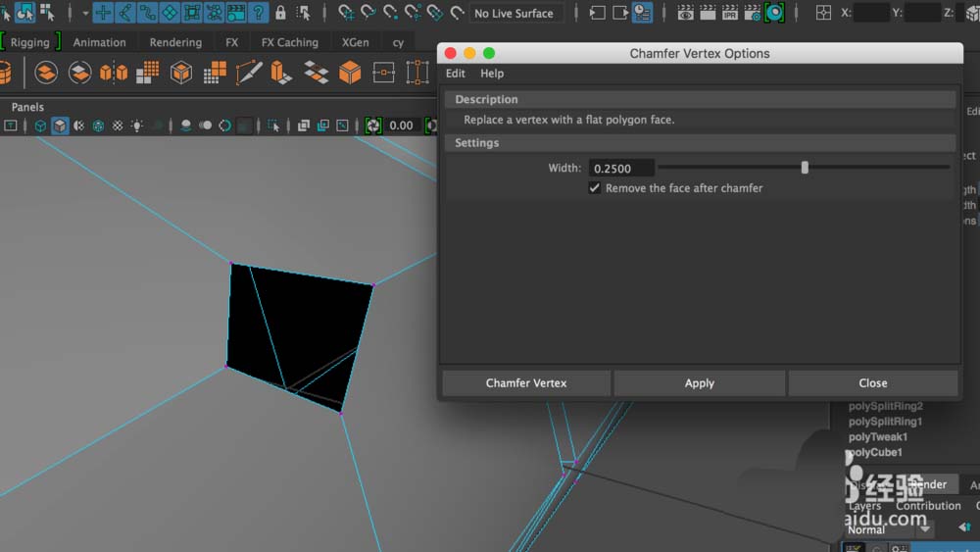Switch to the Rendering shelf tab
Image resolution: width=980 pixels, height=552 pixels.
(x=175, y=42)
